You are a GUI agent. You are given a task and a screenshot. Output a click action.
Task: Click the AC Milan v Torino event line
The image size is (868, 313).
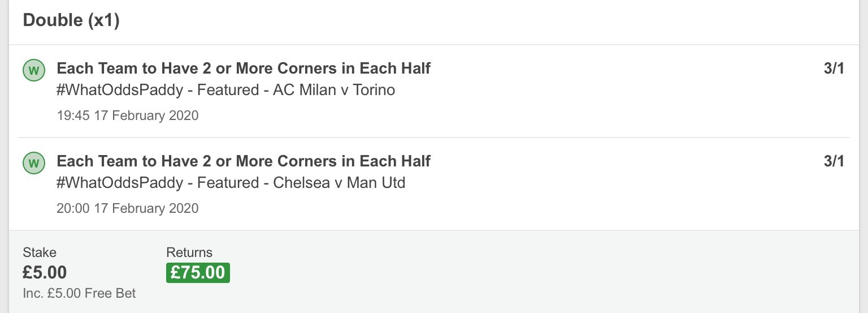tap(226, 90)
